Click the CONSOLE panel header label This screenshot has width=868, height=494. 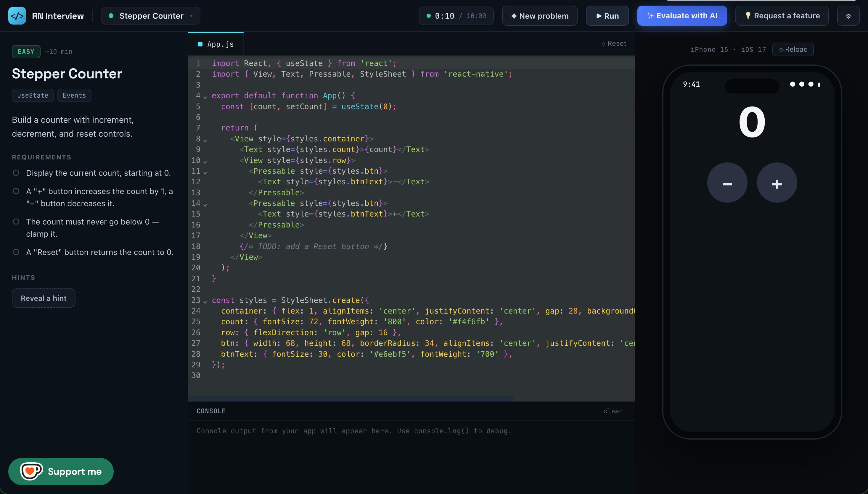click(211, 411)
